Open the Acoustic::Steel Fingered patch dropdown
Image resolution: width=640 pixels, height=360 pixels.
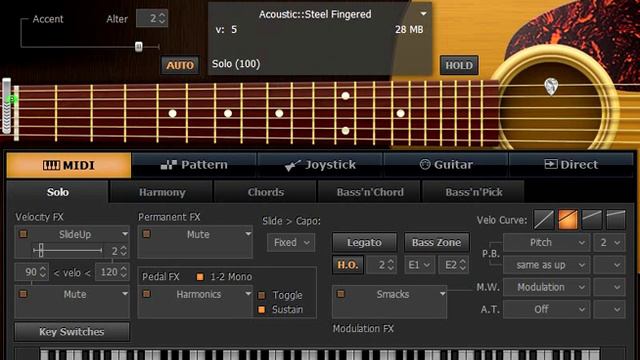[424, 14]
